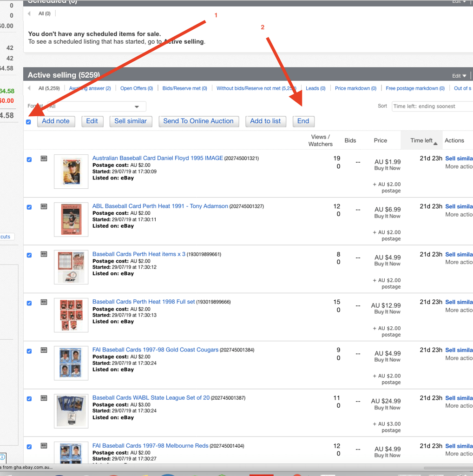Screen dimensions: 473x476
Task: Click the format icon beside Tony Adamson listing
Action: (x=44, y=206)
